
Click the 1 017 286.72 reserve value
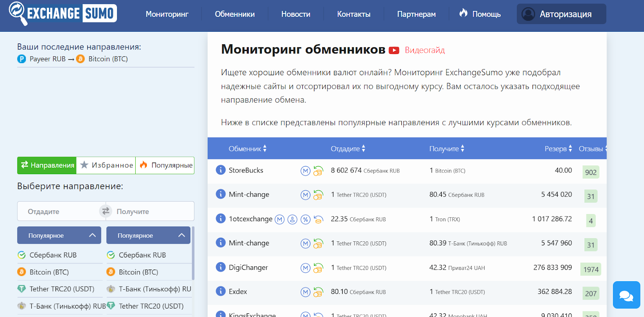click(552, 219)
